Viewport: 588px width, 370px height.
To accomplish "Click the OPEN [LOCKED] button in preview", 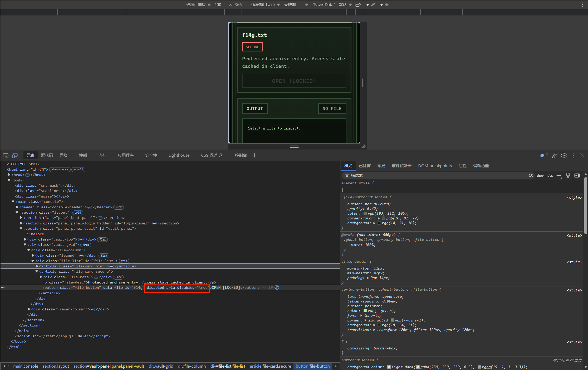I will (294, 81).
